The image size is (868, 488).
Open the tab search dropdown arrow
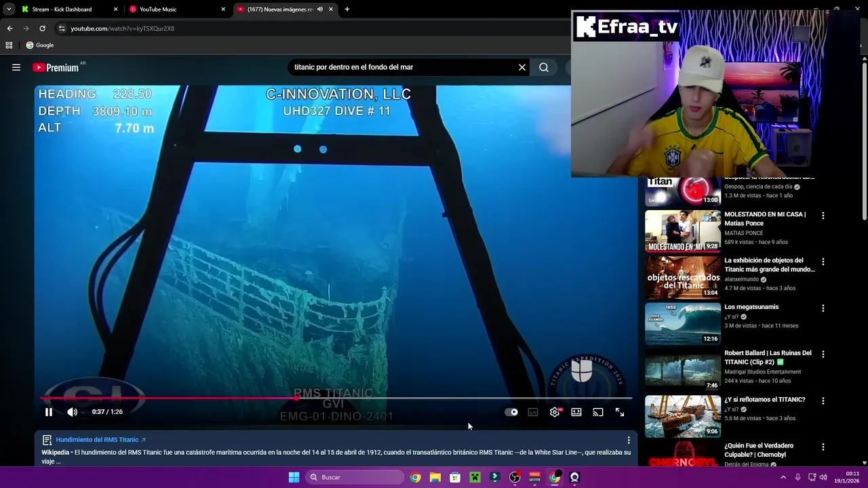coord(8,9)
